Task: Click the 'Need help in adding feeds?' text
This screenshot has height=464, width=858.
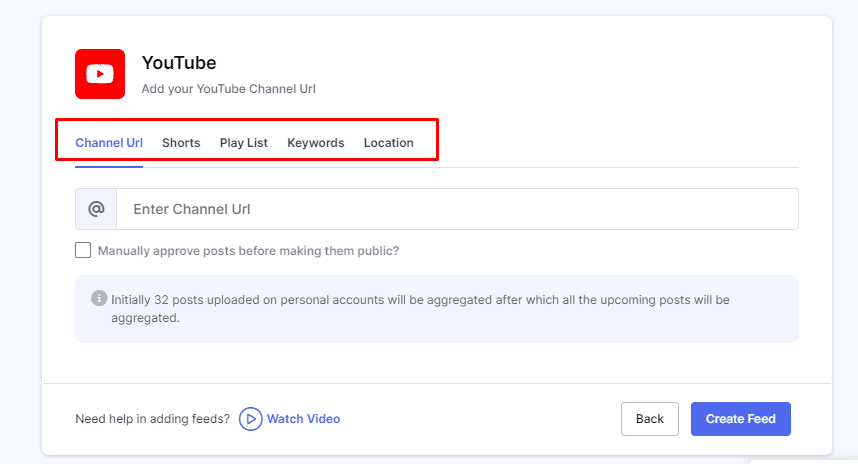Action: pyautogui.click(x=152, y=419)
